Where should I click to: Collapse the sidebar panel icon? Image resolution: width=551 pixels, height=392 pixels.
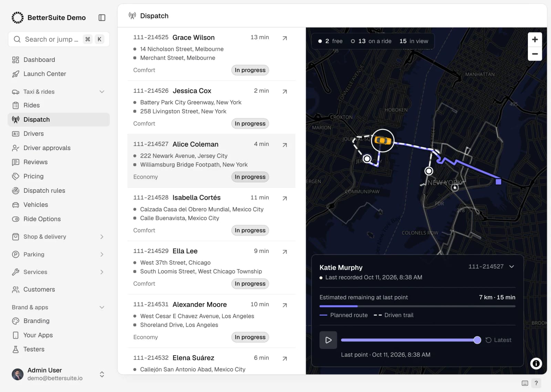click(x=102, y=18)
